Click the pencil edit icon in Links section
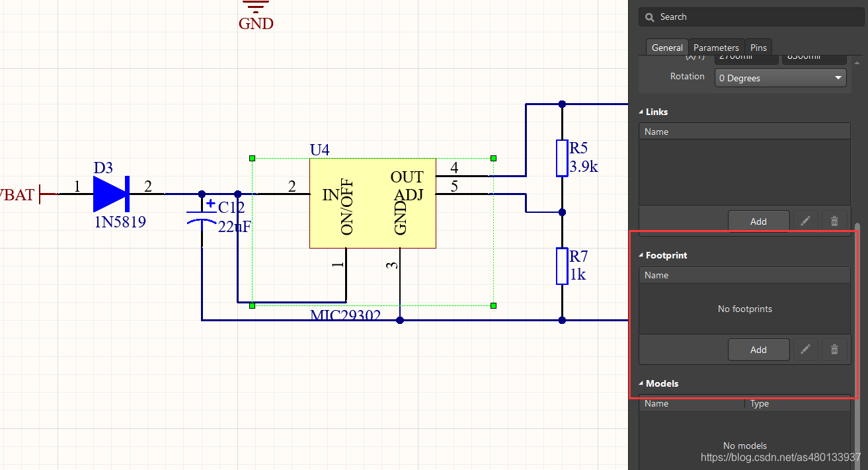The image size is (868, 470). [805, 221]
